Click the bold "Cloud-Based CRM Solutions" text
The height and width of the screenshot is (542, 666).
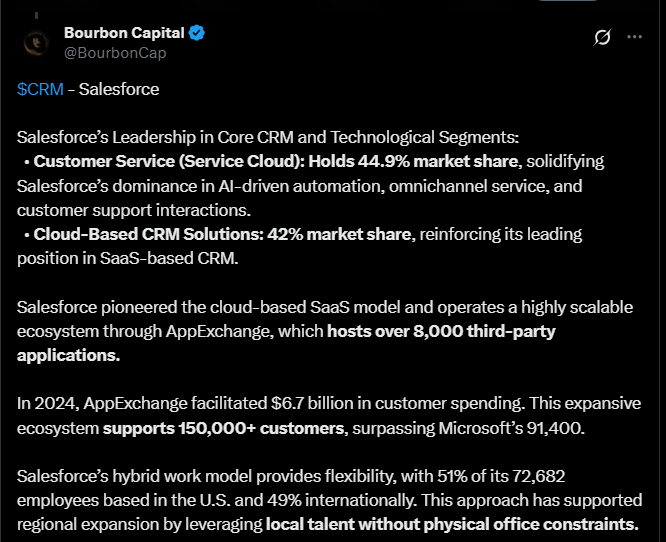[x=152, y=234]
